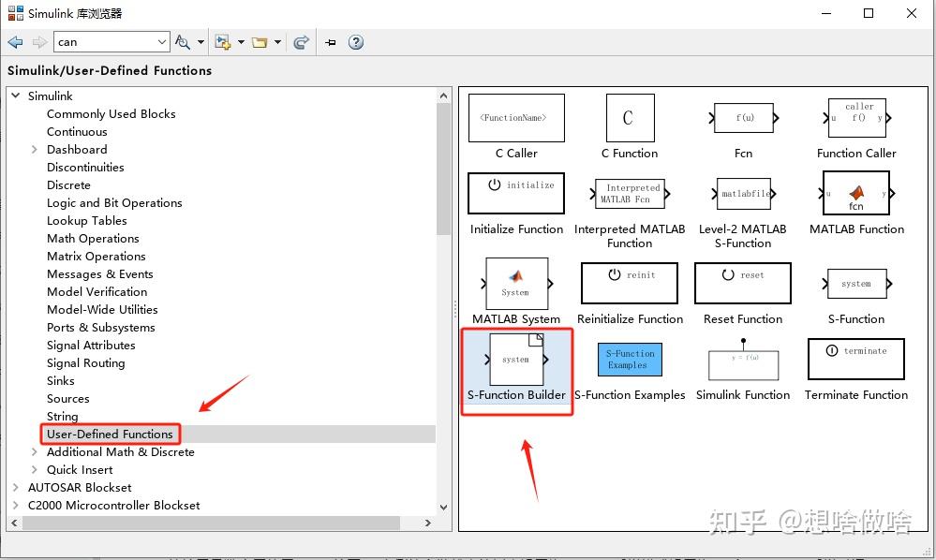Select the Model Verification library
Screen dimensions: 936x560
(97, 292)
